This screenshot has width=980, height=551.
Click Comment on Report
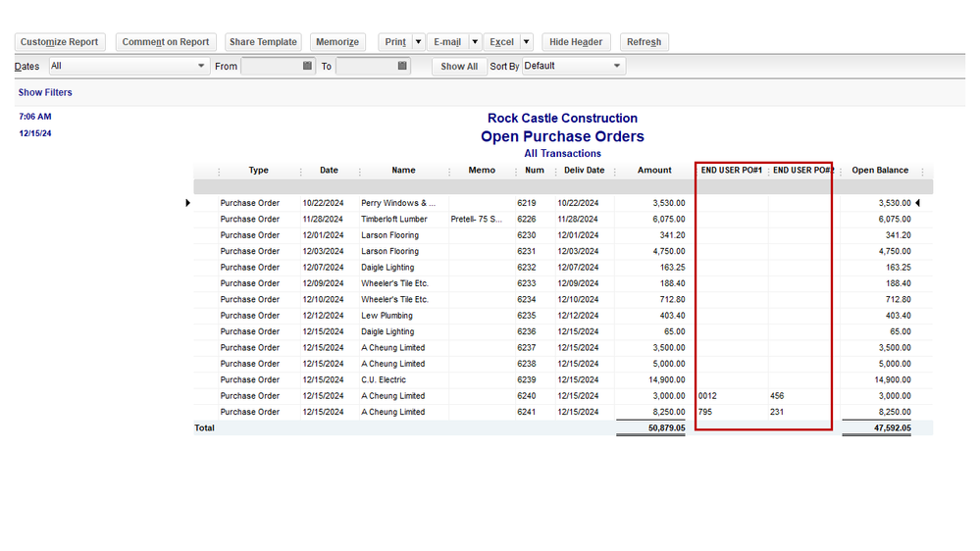(x=166, y=42)
